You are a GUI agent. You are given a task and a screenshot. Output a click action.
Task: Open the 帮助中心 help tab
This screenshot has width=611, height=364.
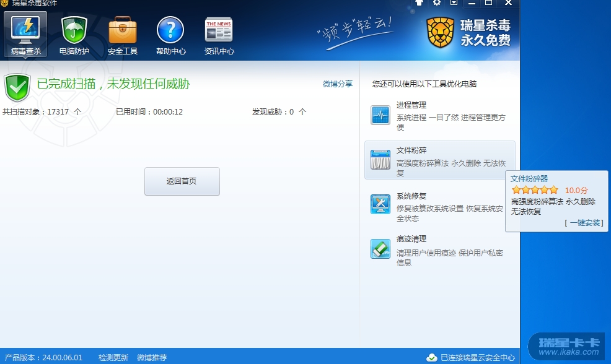tap(170, 35)
